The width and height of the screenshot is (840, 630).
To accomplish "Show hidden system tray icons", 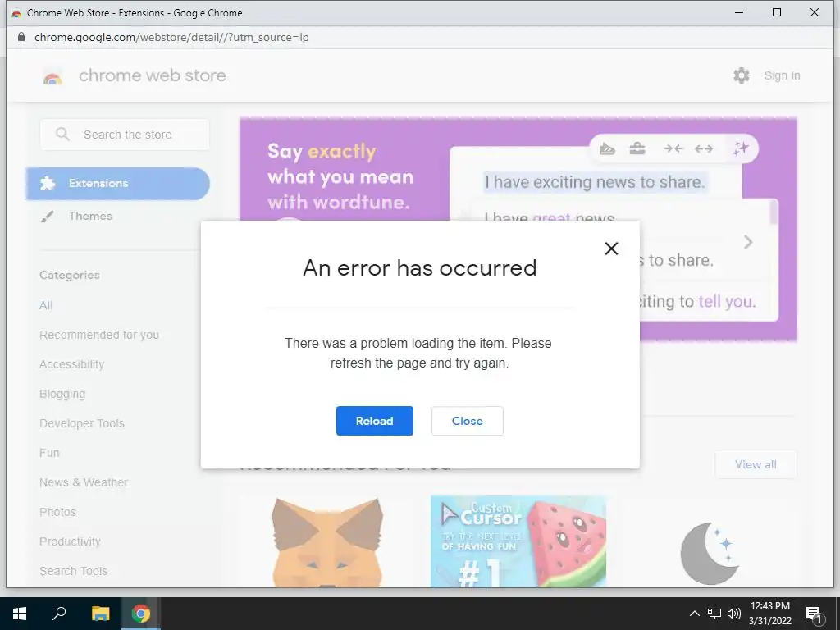I will coord(694,614).
